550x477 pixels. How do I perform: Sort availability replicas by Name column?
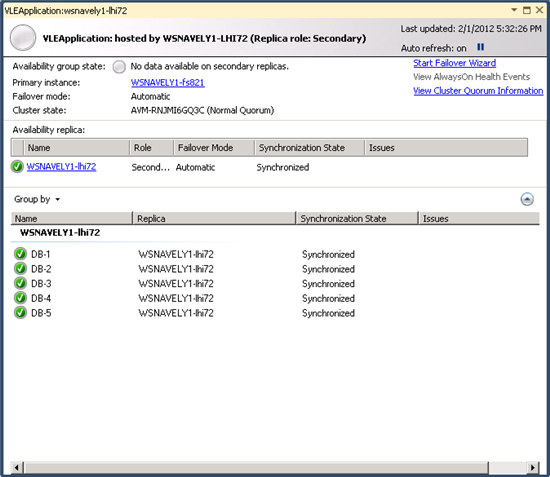(x=77, y=148)
